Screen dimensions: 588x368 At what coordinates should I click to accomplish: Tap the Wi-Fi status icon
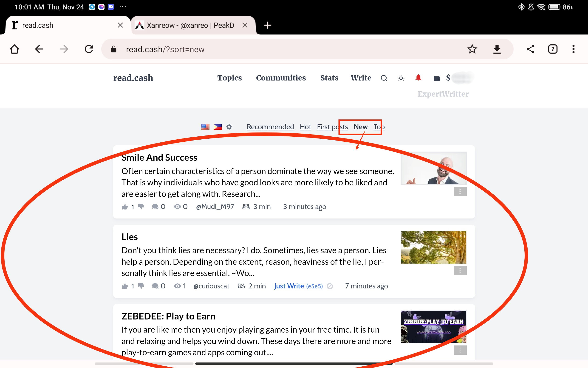coord(542,7)
